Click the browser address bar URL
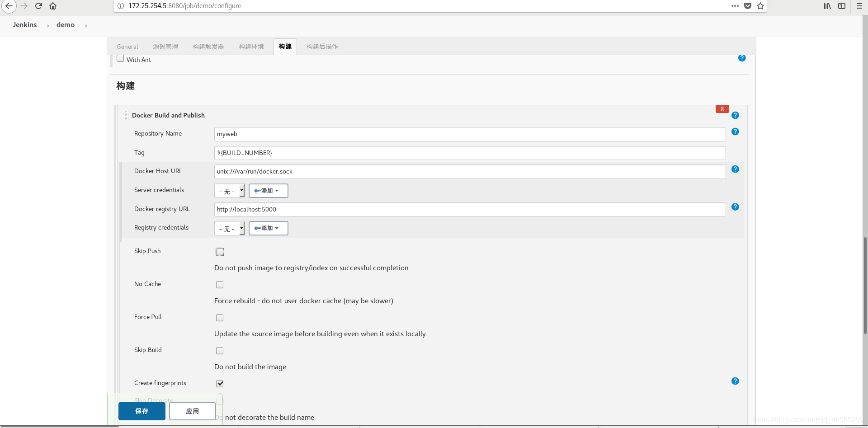Image resolution: width=868 pixels, height=428 pixels. pyautogui.click(x=185, y=6)
